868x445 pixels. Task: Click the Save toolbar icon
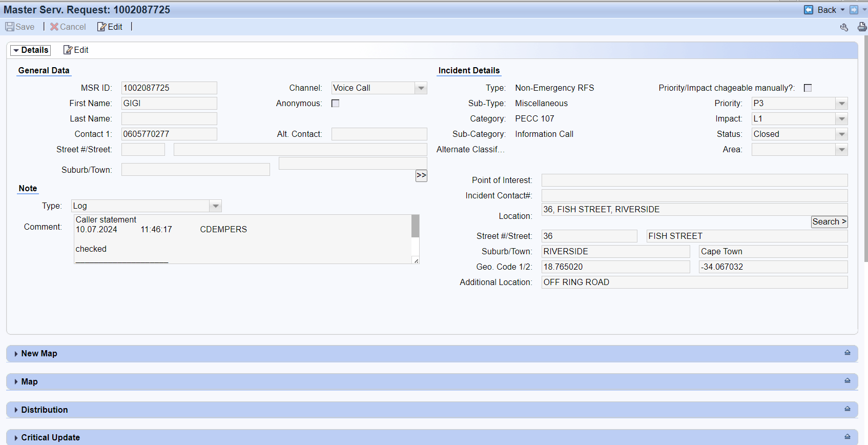pos(10,27)
